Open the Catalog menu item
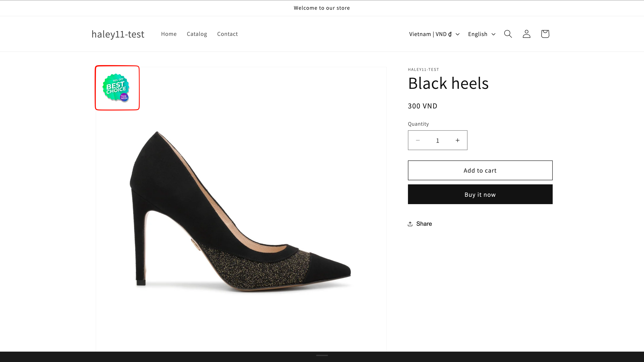 (197, 34)
